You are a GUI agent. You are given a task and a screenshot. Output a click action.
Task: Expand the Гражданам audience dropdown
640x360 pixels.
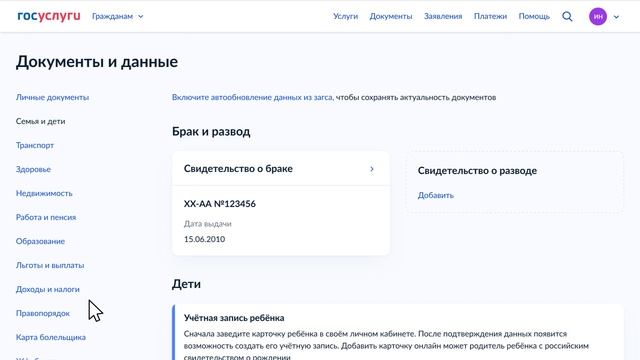click(118, 16)
